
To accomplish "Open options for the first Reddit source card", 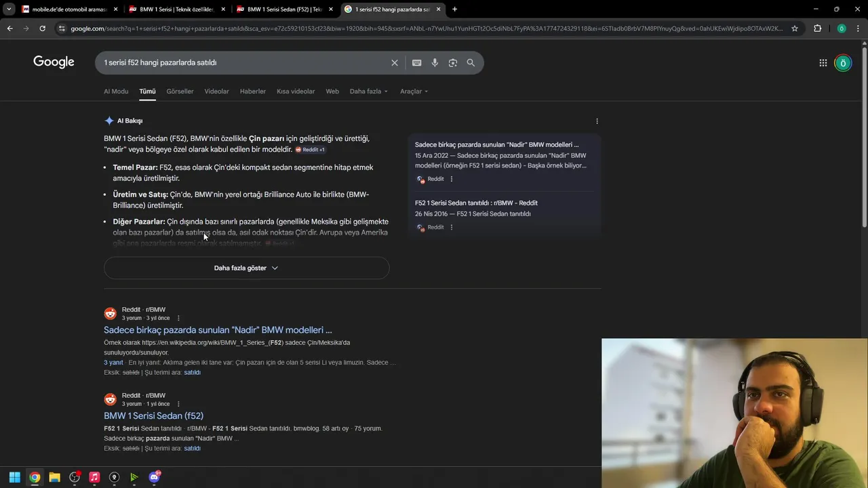I will point(452,179).
